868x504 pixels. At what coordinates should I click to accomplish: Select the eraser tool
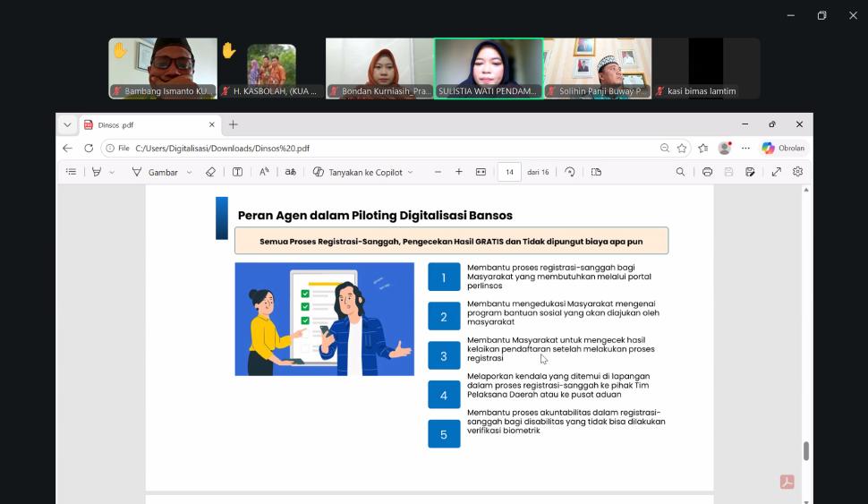tap(210, 172)
